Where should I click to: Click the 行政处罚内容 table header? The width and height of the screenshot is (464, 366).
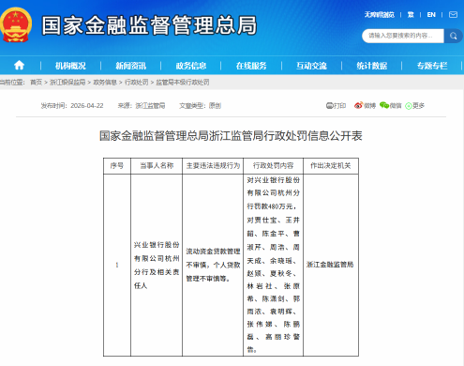pos(273,166)
